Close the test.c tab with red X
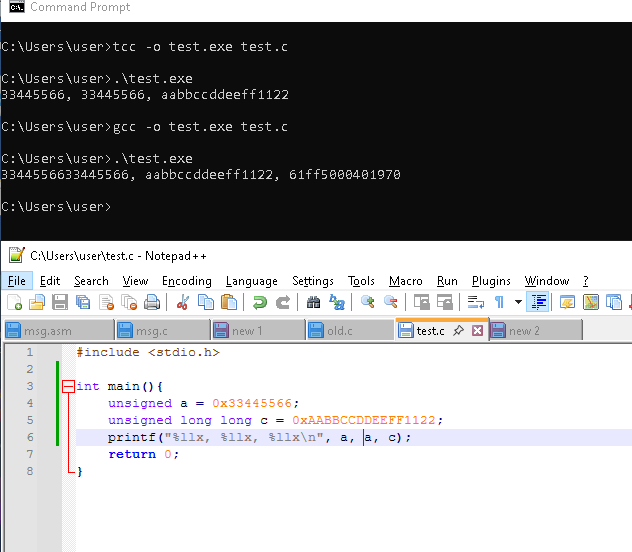Viewport: 632px width, 552px height. (478, 331)
